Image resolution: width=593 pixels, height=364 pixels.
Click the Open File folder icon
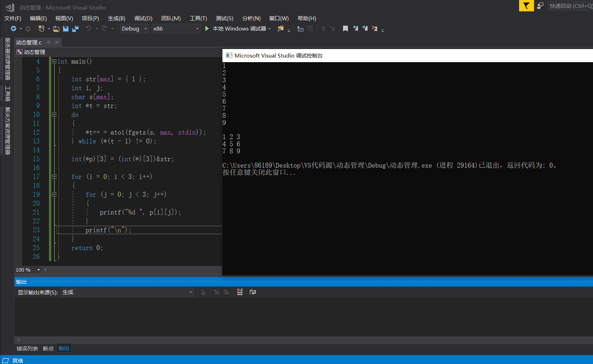[x=56, y=29]
